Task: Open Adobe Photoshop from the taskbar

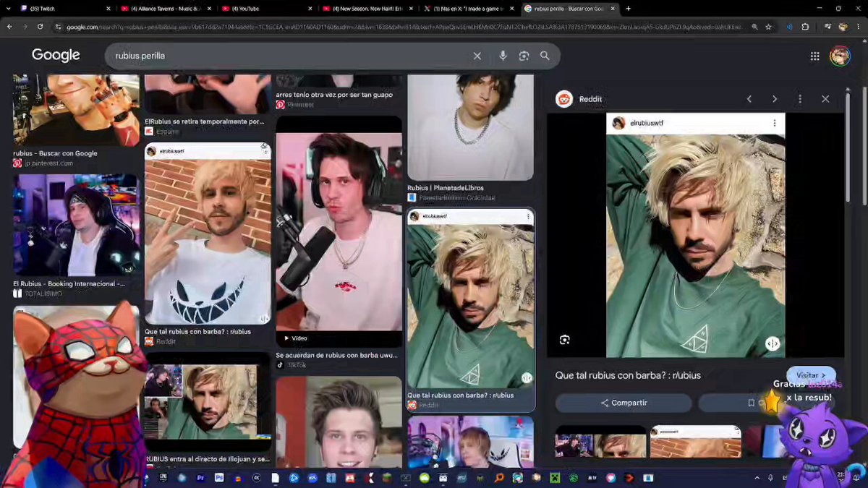Action: (219, 478)
